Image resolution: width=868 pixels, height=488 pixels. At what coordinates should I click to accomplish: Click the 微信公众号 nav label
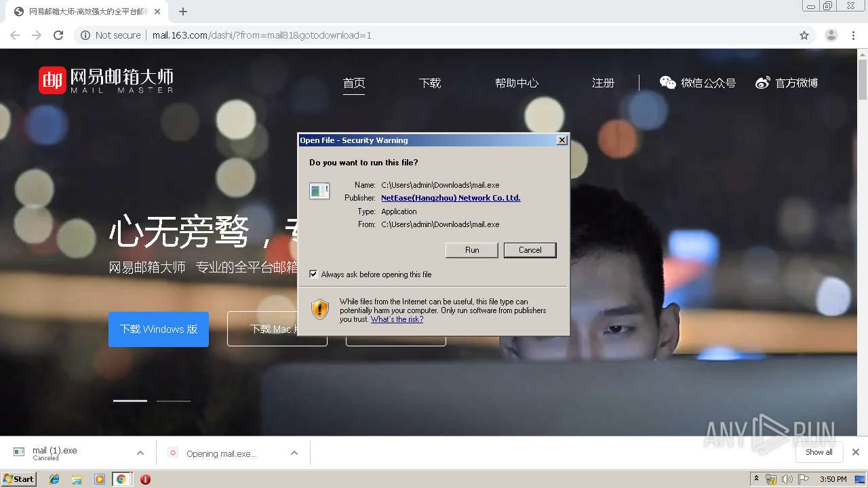pos(709,83)
